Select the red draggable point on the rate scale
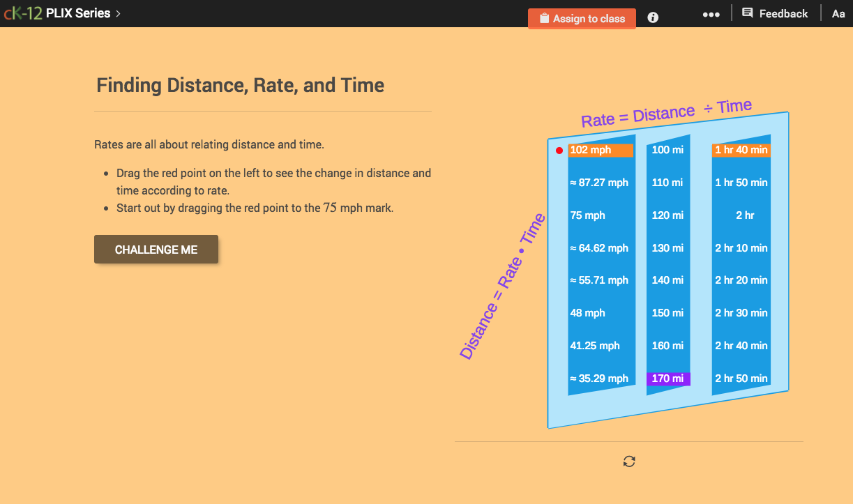 559,149
